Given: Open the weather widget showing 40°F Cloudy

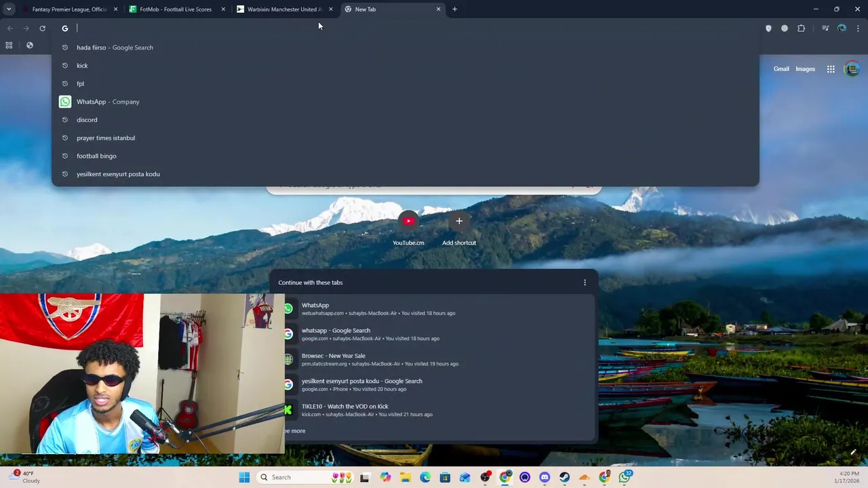Looking at the screenshot, I should (25, 477).
